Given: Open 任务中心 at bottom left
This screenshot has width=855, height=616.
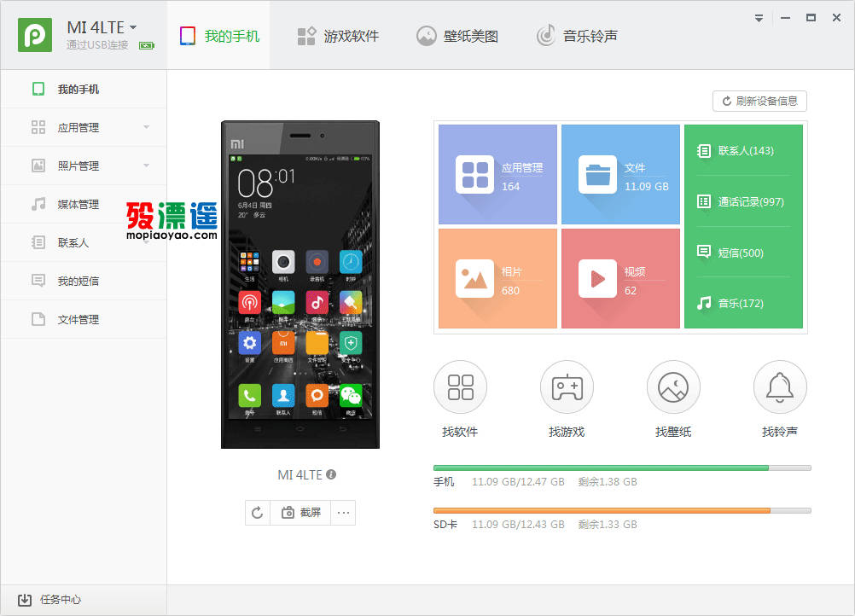Looking at the screenshot, I should (x=49, y=600).
